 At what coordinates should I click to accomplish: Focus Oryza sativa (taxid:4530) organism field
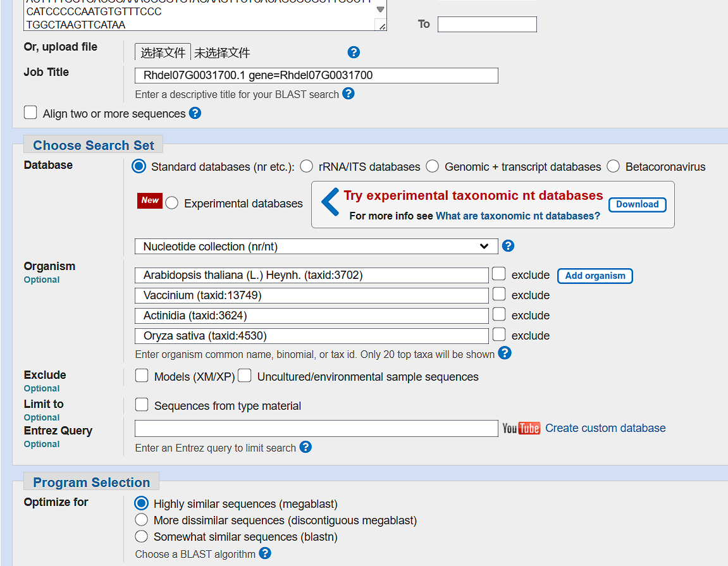coord(312,336)
